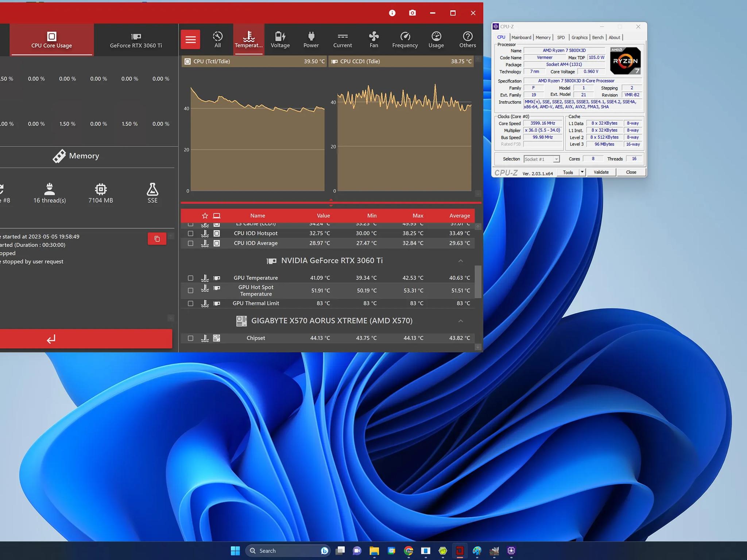
Task: Click the monitor display column header icon
Action: [x=217, y=215]
